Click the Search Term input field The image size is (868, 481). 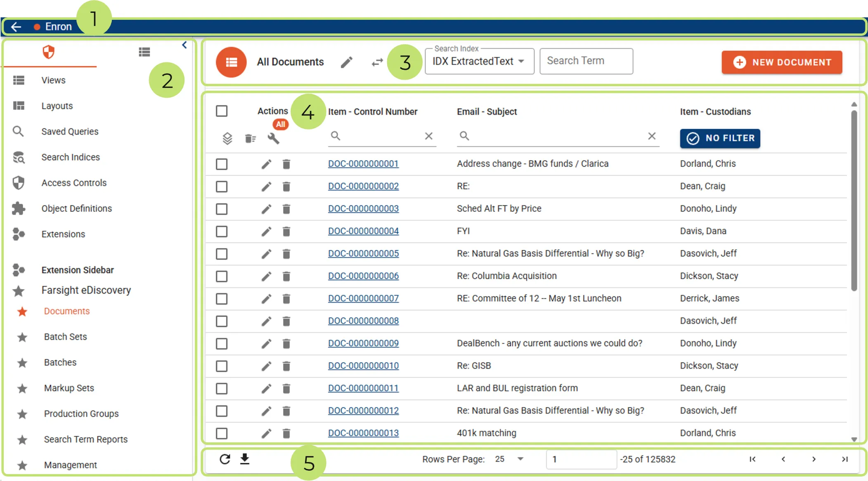pos(586,61)
